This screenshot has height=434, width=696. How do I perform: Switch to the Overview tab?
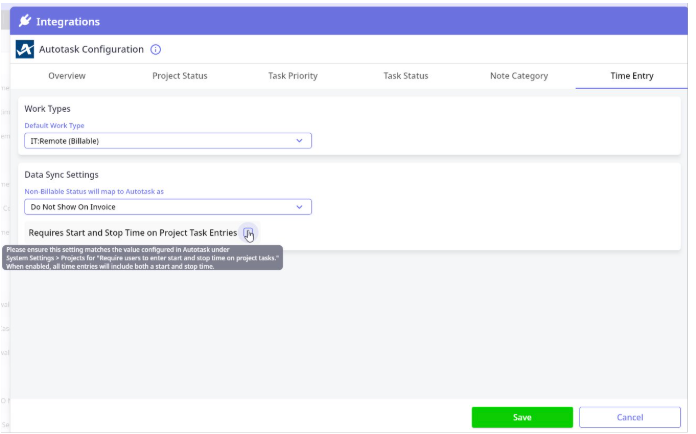click(67, 76)
